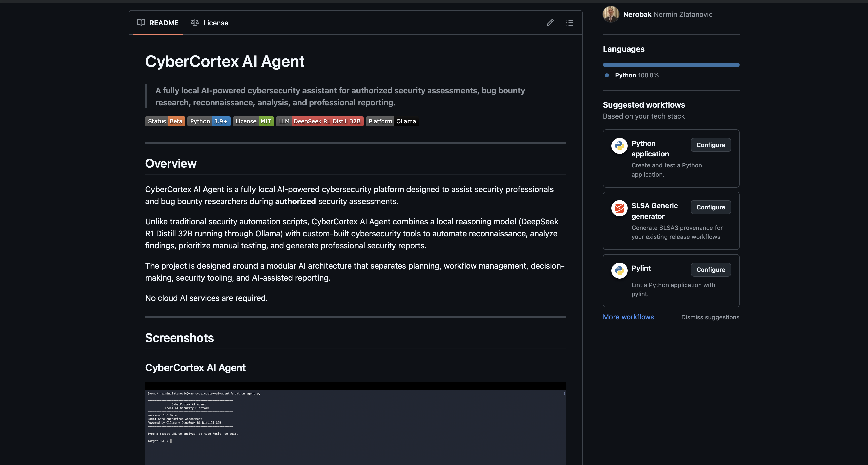Configure the Pylint workflow
This screenshot has width=868, height=465.
pos(711,269)
